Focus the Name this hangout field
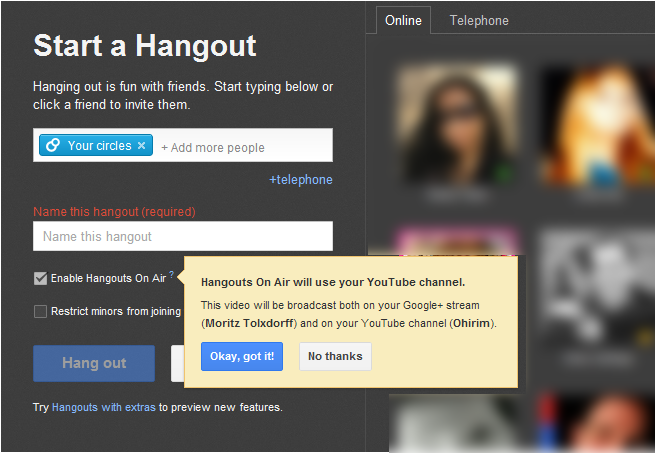The height and width of the screenshot is (453, 655). (183, 236)
